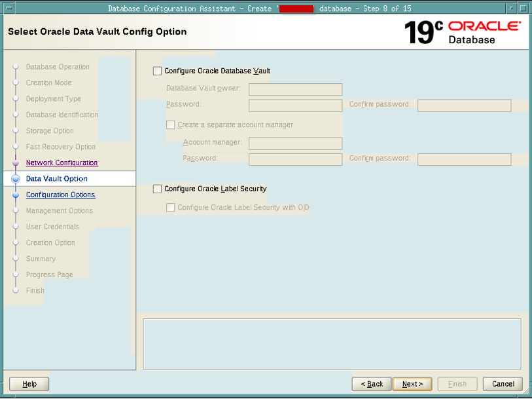The height and width of the screenshot is (399, 532).
Task: Click the Storage Option step label
Action: (50, 131)
